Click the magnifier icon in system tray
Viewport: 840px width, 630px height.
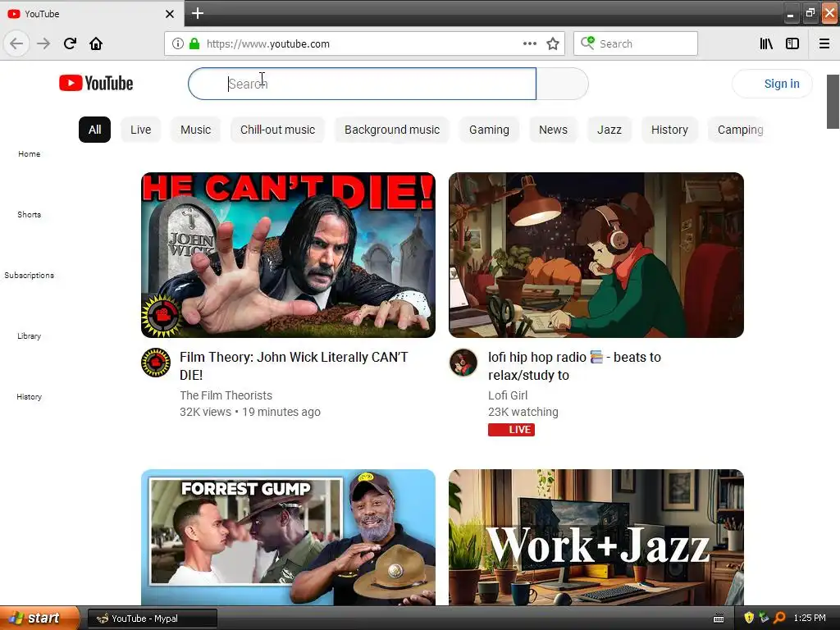pyautogui.click(x=779, y=618)
